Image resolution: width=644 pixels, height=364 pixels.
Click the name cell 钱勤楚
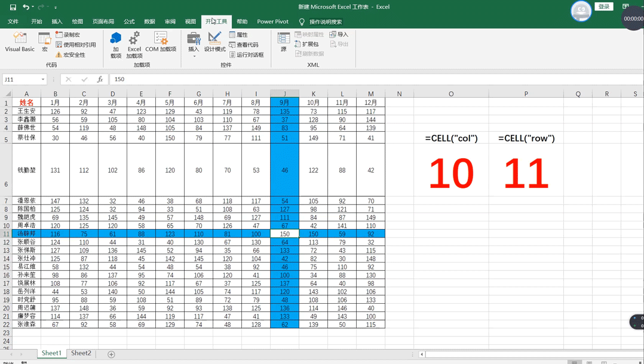pyautogui.click(x=26, y=170)
